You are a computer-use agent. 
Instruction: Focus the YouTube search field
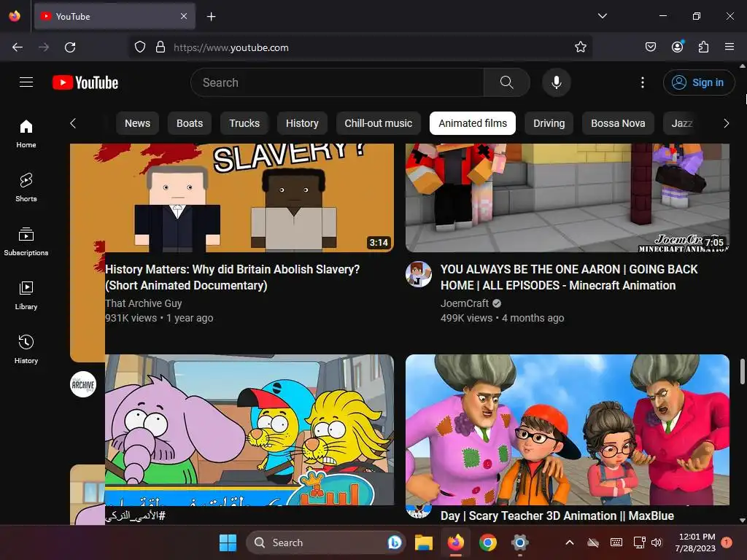click(337, 82)
